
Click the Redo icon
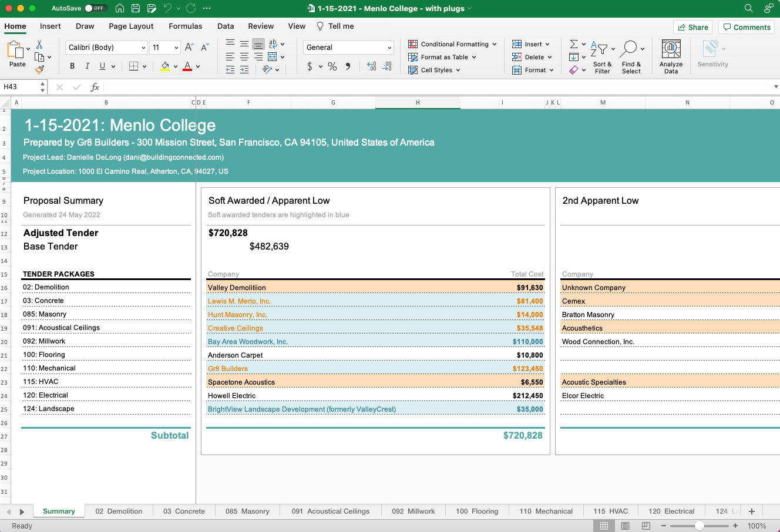point(191,8)
